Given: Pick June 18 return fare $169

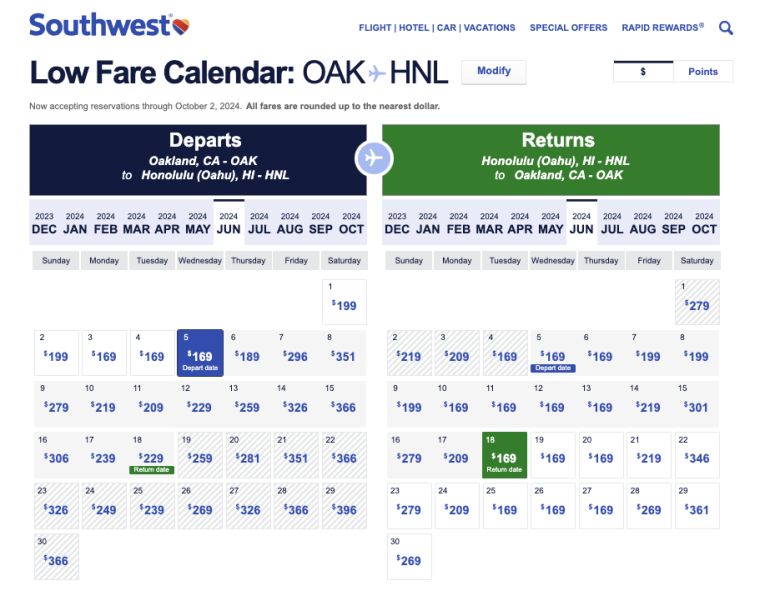Looking at the screenshot, I should 505,456.
